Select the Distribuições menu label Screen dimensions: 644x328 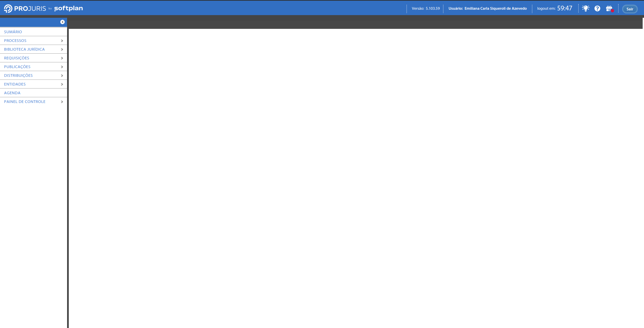point(18,75)
